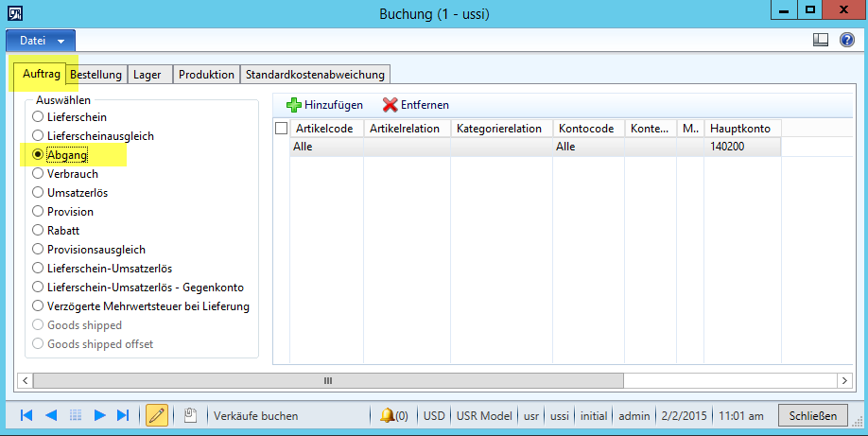
Task: Tick the select-all checkbox in the grid header
Action: [x=281, y=129]
